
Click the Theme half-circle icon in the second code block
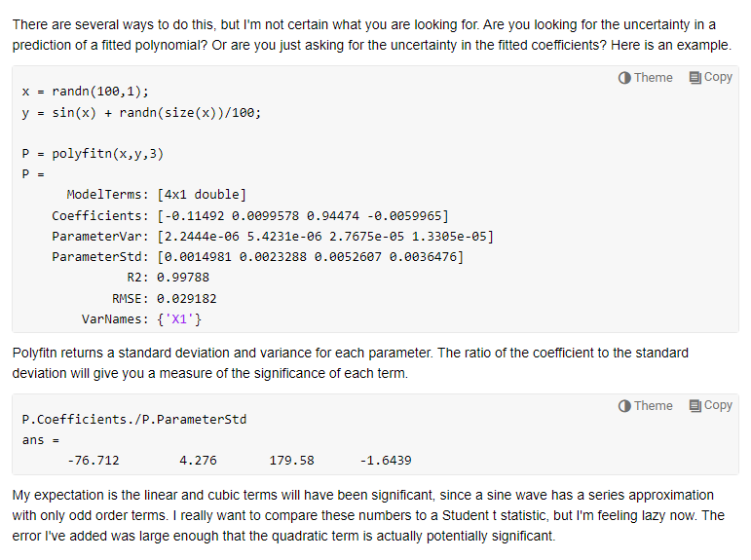click(x=624, y=406)
